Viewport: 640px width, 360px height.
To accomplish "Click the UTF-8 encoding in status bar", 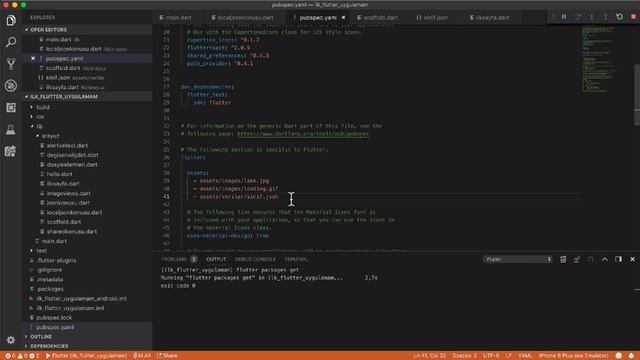I will coord(491,356).
